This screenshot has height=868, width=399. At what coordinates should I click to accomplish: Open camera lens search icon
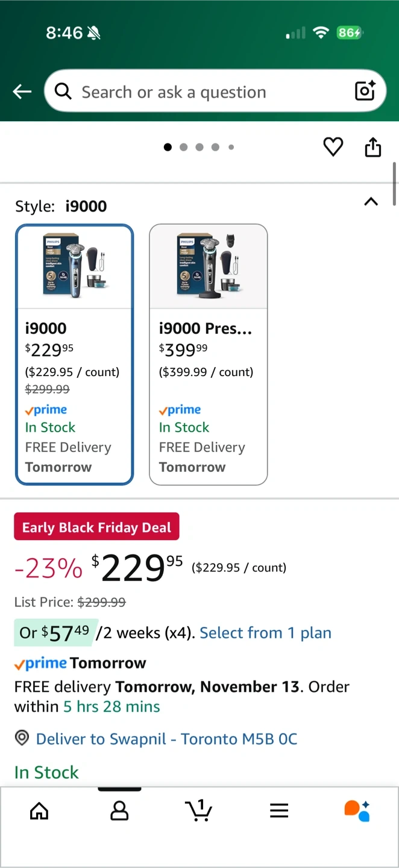(365, 91)
